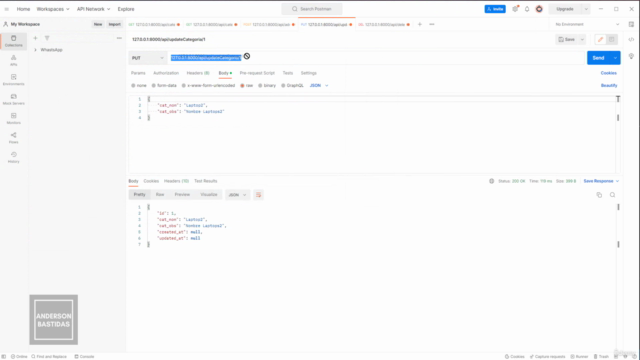Open the No Environment selector
640x360 pixels.
(x=587, y=24)
